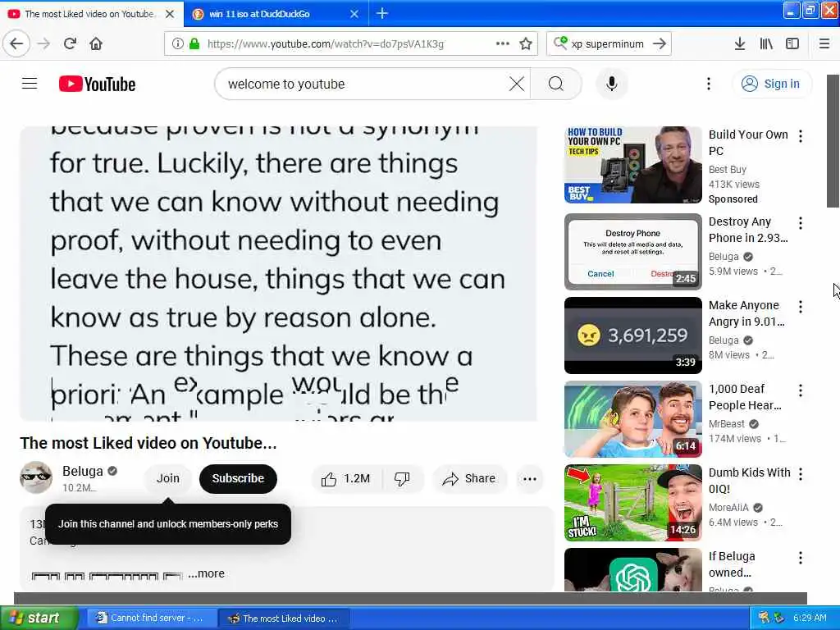This screenshot has width=840, height=630.
Task: Like the video with thumbs up
Action: [x=347, y=478]
